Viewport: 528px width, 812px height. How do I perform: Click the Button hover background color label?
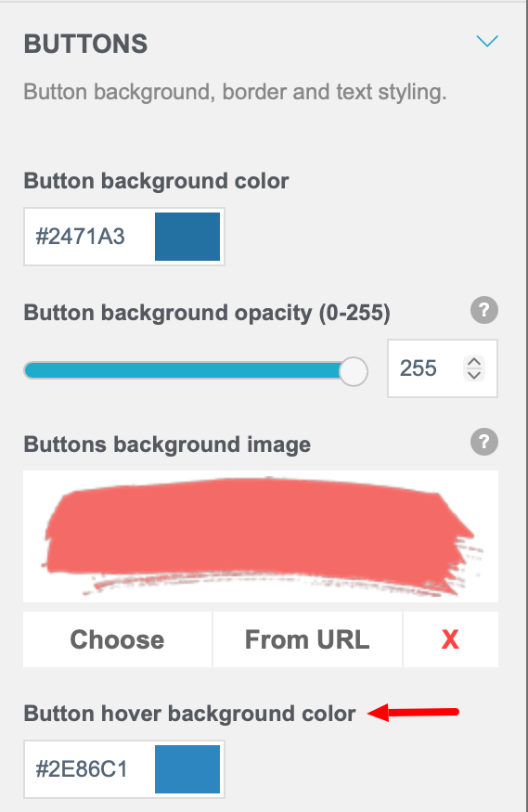tap(189, 714)
